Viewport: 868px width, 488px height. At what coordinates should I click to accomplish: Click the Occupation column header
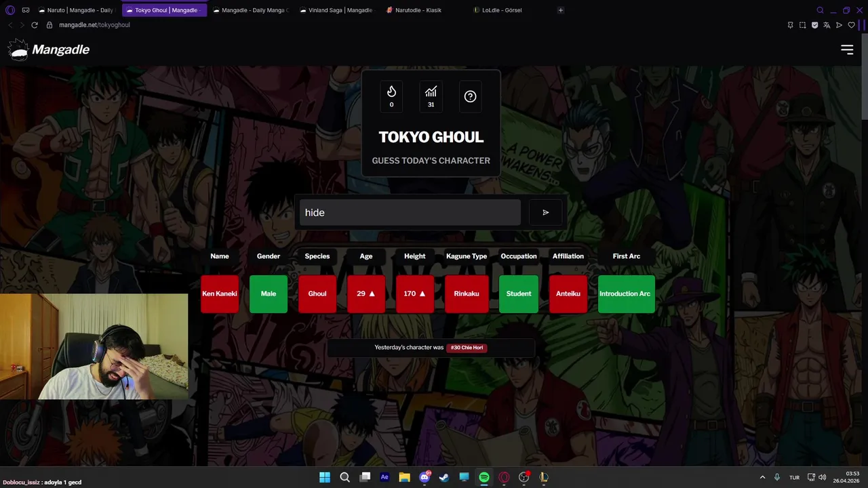tap(519, 256)
